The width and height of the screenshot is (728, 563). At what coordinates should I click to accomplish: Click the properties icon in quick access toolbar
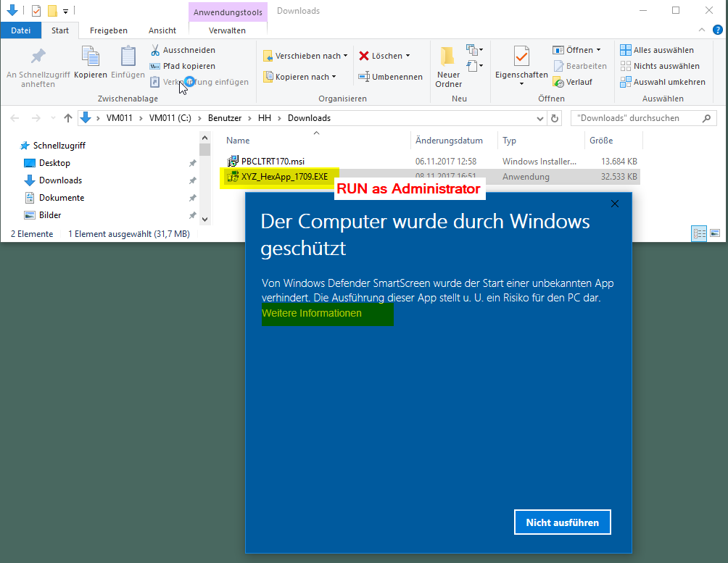click(x=36, y=10)
